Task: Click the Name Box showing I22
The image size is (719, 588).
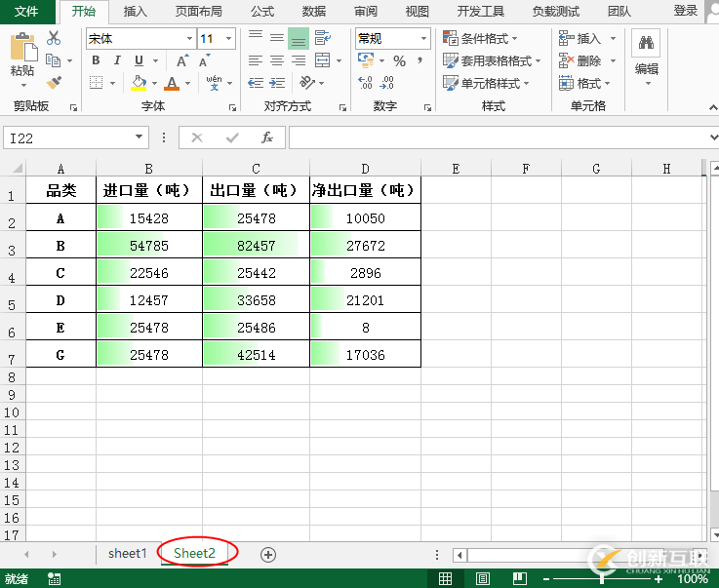Action: (76, 137)
